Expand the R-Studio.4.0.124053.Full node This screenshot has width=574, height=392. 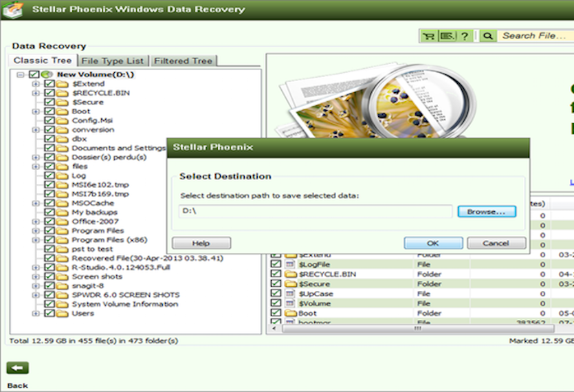(x=36, y=268)
